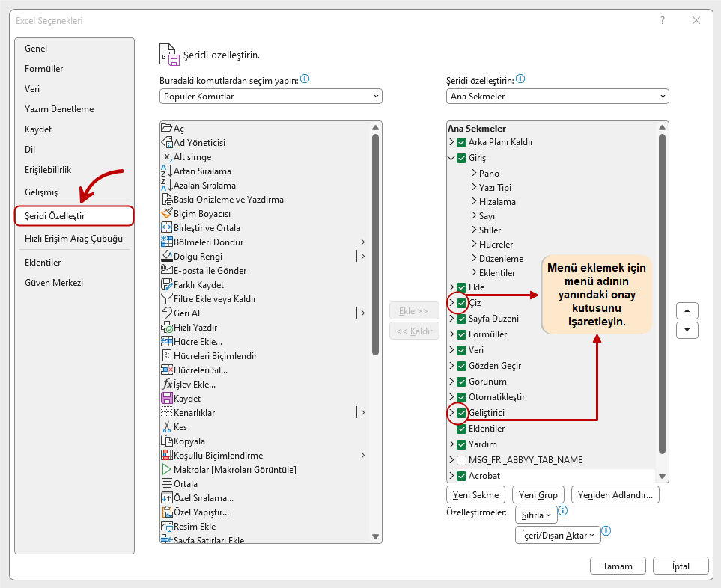721x588 pixels.
Task: Click the commands list vertical scrollbar thumb
Action: (x=375, y=245)
